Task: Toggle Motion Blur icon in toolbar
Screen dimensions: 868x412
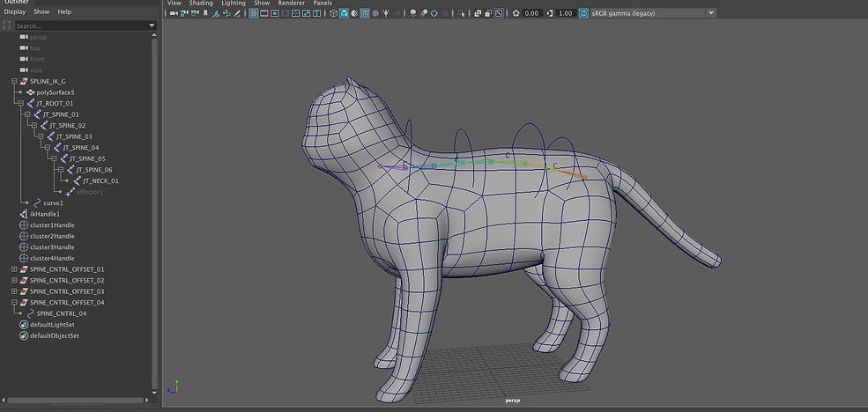Action: pyautogui.click(x=424, y=13)
